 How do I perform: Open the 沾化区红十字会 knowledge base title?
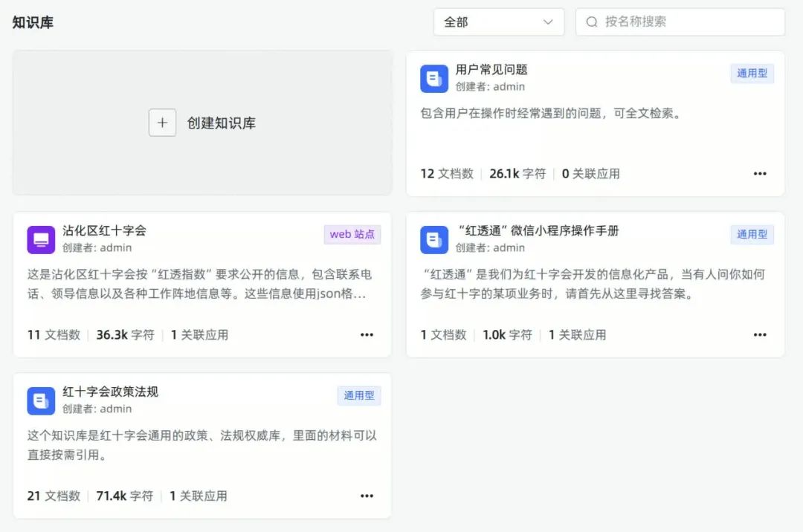(x=104, y=231)
